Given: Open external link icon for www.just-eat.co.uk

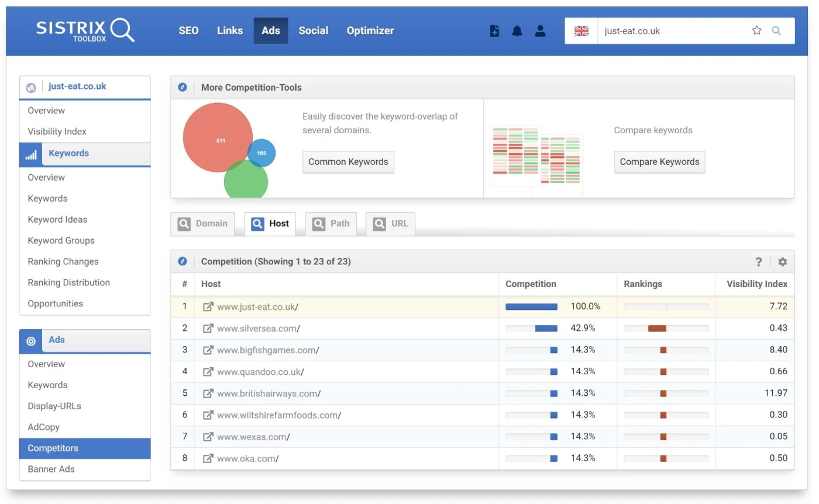Looking at the screenshot, I should pos(208,306).
